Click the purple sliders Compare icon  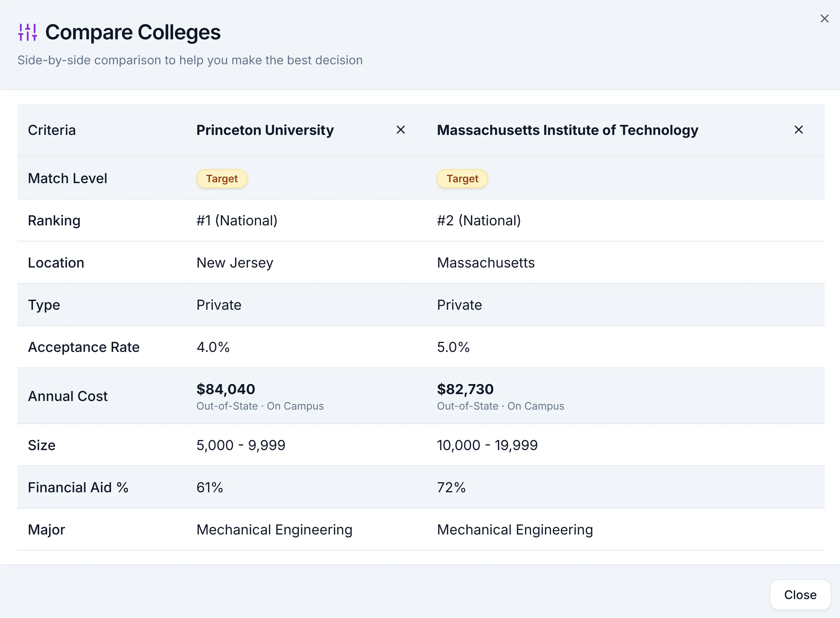click(x=28, y=32)
